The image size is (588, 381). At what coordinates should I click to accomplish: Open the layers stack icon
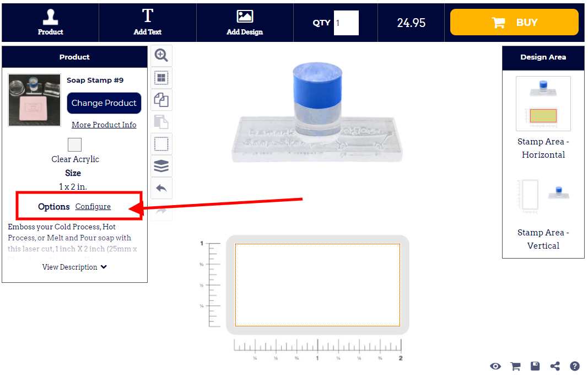pyautogui.click(x=161, y=166)
